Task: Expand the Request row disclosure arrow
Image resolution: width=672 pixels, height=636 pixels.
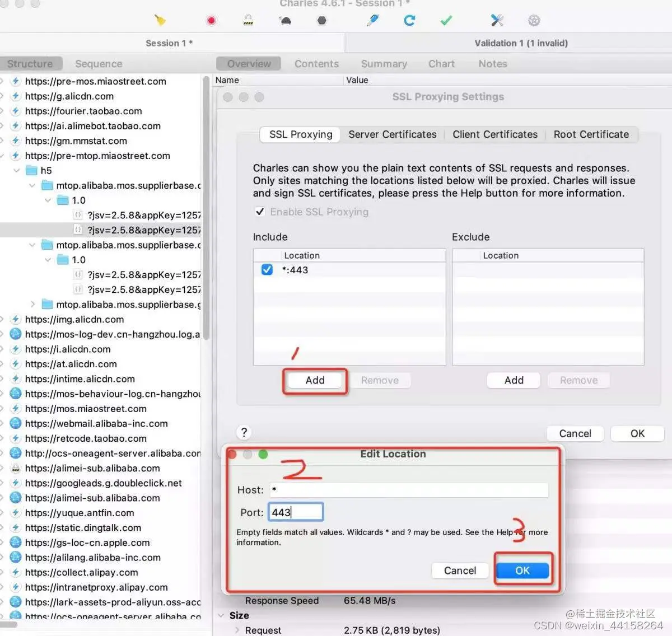Action: click(237, 630)
